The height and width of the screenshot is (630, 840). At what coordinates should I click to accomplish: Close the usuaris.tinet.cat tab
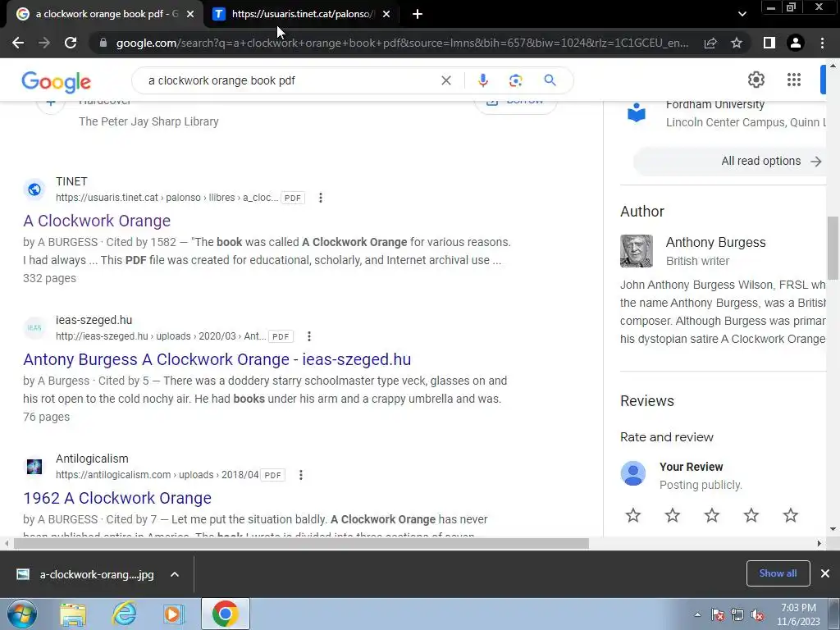(x=386, y=15)
